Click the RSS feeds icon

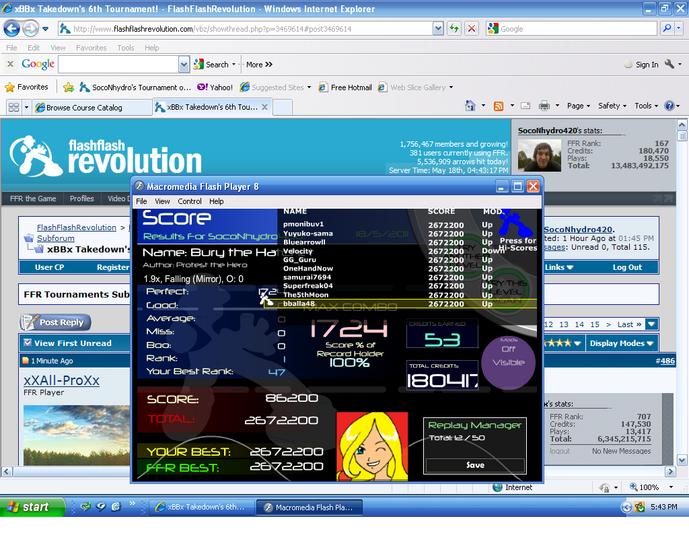[498, 106]
